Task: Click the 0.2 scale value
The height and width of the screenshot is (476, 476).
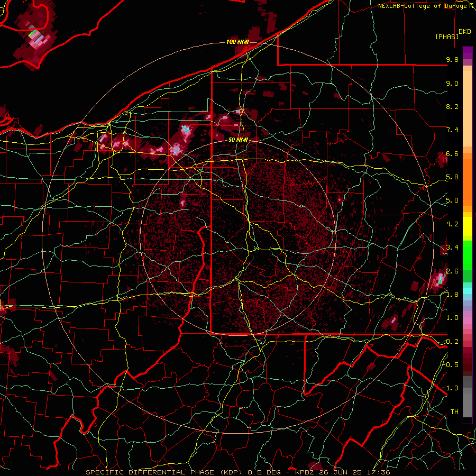Action: [x=452, y=342]
